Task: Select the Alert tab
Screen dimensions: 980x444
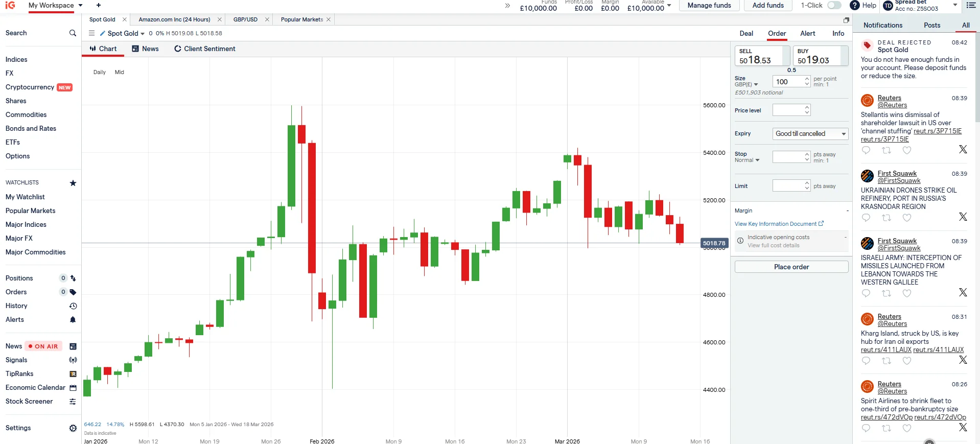Action: tap(807, 34)
